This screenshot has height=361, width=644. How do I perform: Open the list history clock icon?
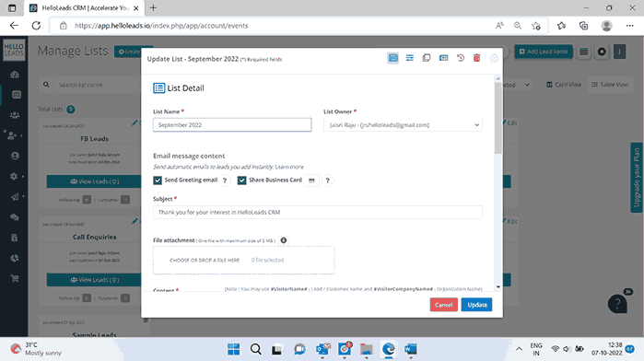tap(461, 58)
